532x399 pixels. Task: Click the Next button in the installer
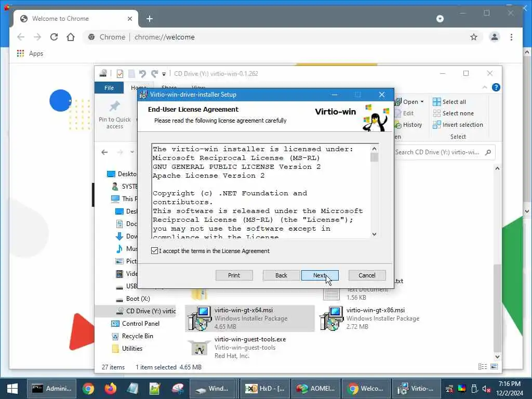click(320, 275)
